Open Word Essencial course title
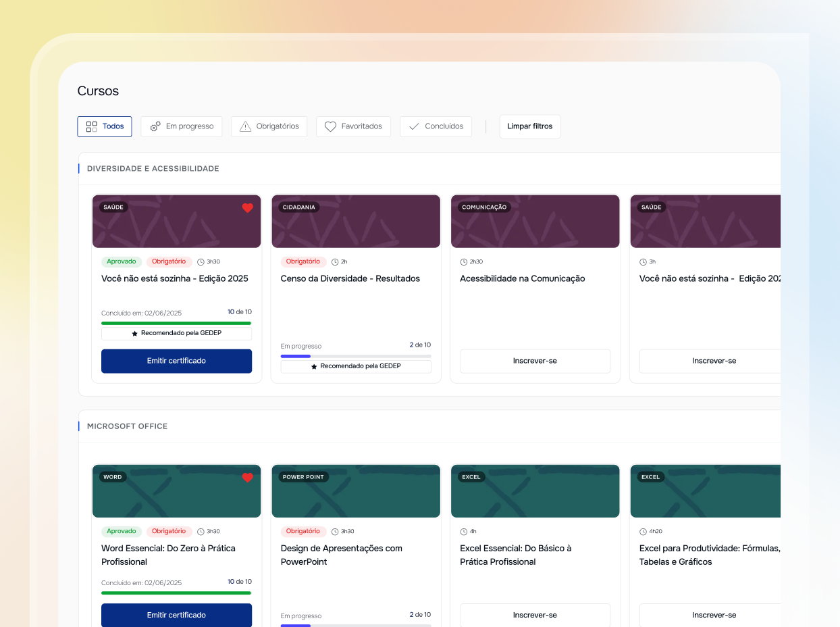840x627 pixels. 168,555
